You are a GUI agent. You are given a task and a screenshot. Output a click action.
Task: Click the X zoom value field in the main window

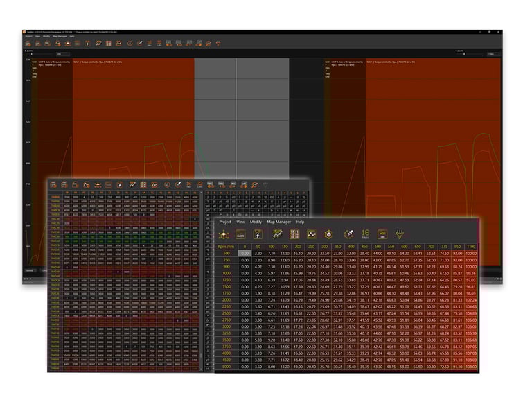pyautogui.click(x=63, y=54)
